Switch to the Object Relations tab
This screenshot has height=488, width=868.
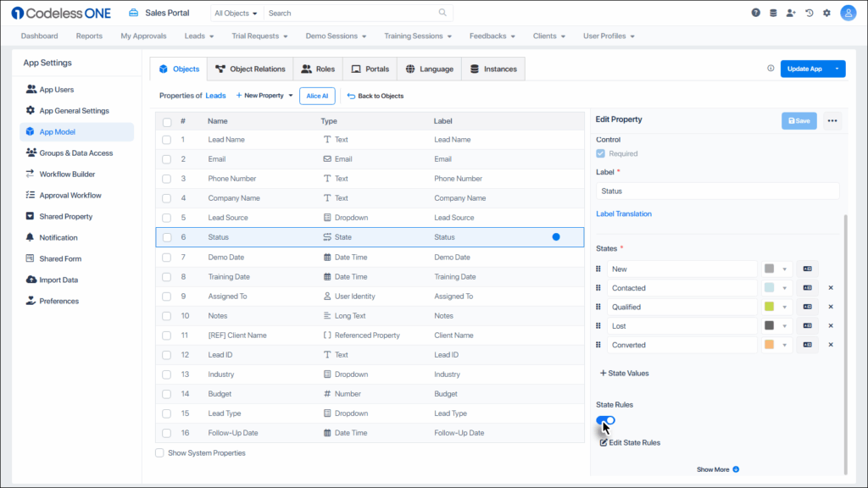tap(250, 69)
